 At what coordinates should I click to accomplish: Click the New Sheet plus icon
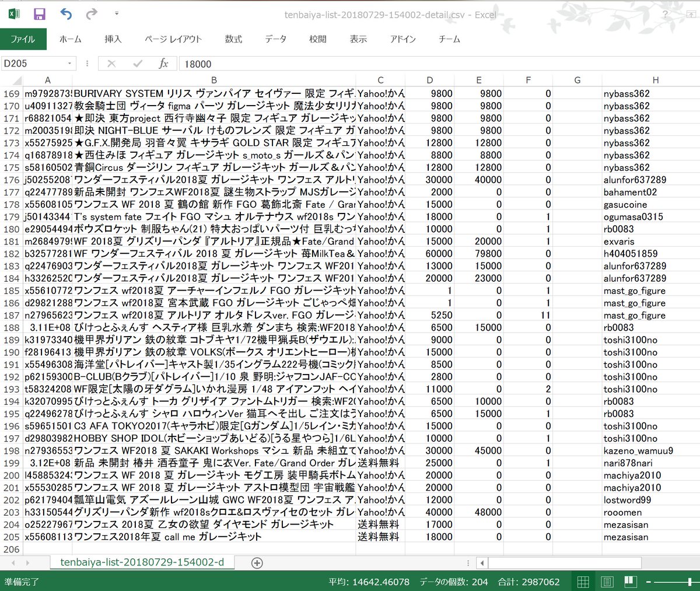pyautogui.click(x=257, y=563)
